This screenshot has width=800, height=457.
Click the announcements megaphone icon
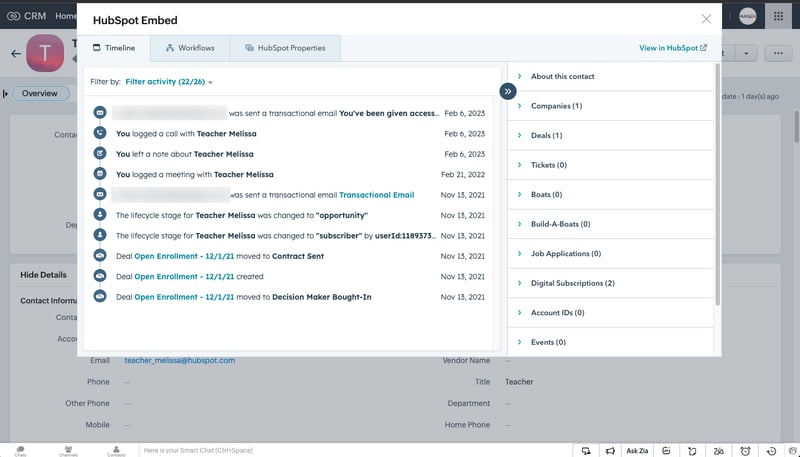(x=611, y=451)
